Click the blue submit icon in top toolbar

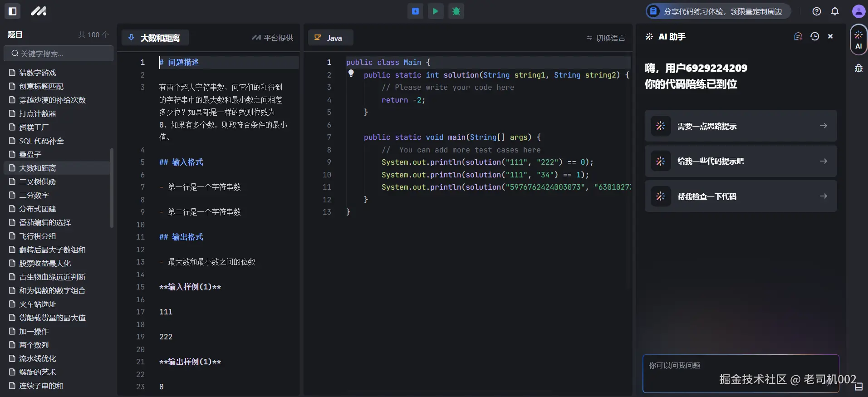[415, 11]
